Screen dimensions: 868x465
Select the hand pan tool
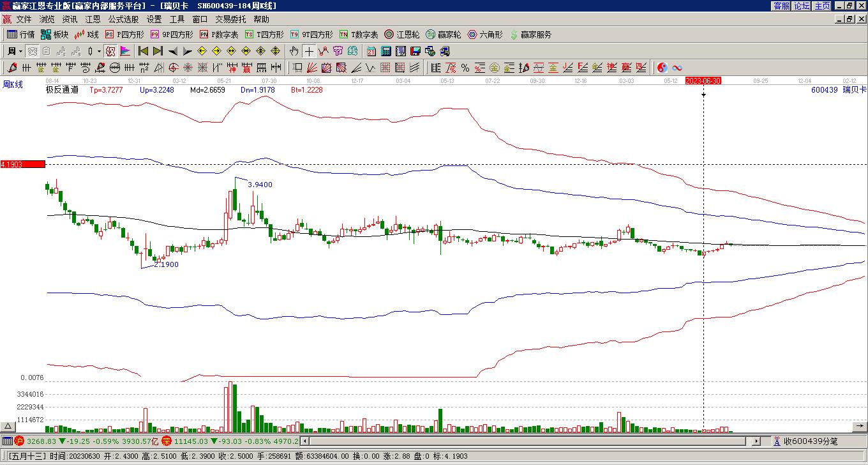pyautogui.click(x=294, y=51)
